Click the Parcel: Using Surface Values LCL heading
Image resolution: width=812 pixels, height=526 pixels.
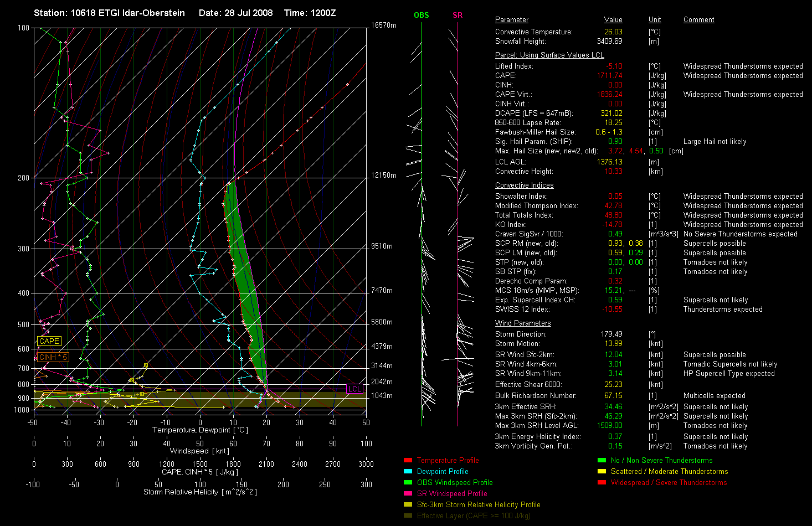(x=549, y=55)
